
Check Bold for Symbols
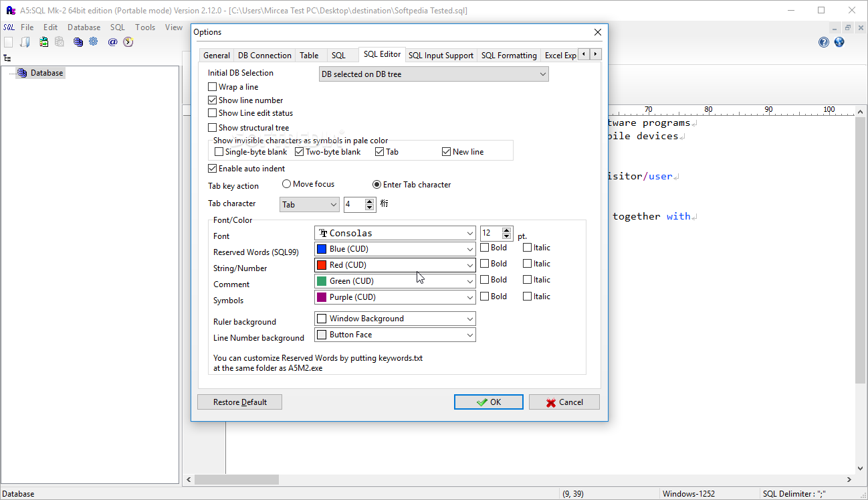485,297
